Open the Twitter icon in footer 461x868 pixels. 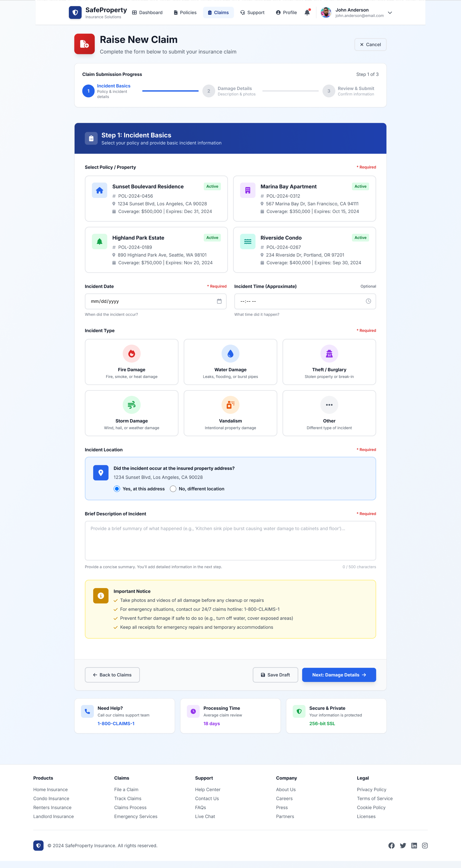tap(403, 845)
